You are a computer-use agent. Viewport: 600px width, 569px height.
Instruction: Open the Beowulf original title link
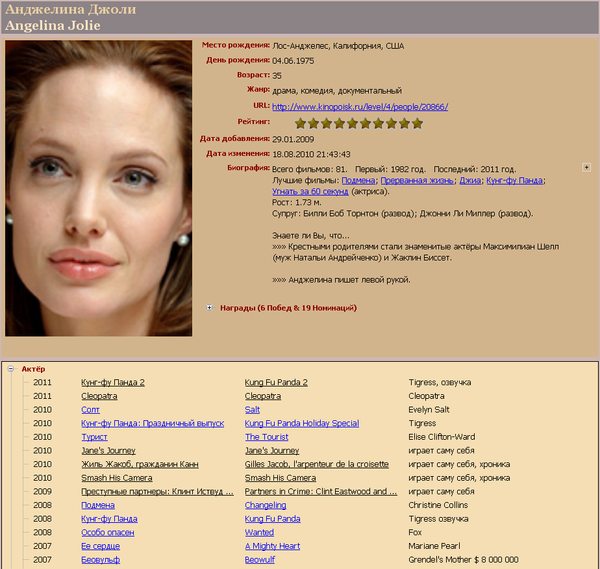coord(260,560)
